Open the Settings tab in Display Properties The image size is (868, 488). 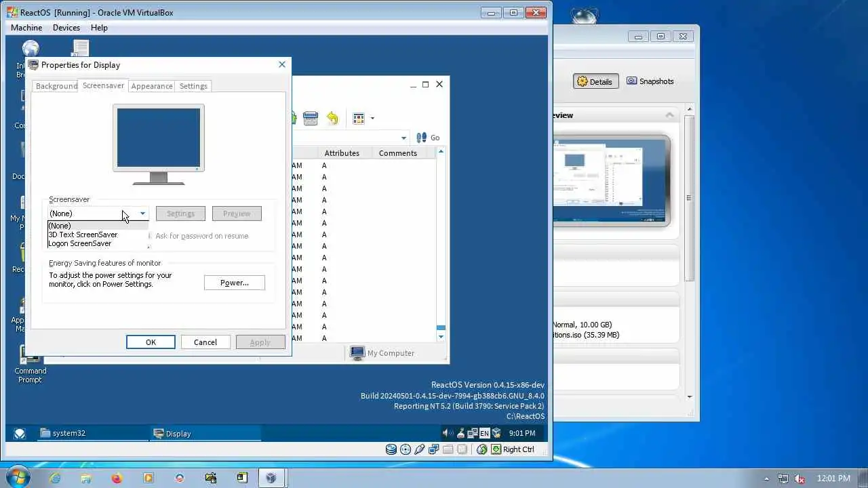(x=193, y=86)
